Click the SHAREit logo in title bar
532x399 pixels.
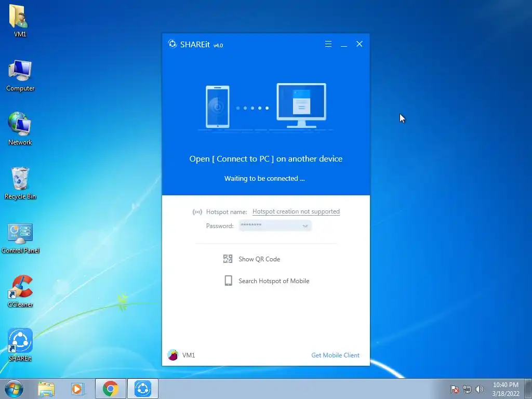click(172, 44)
